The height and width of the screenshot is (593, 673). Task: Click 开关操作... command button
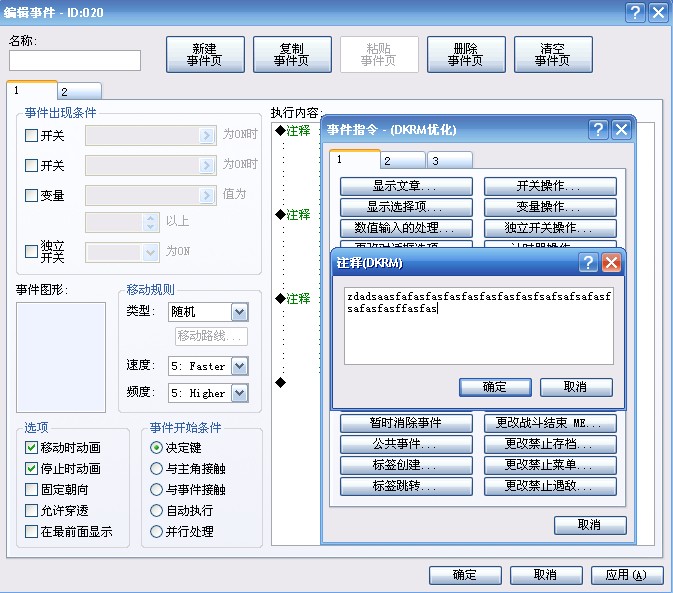[x=550, y=186]
